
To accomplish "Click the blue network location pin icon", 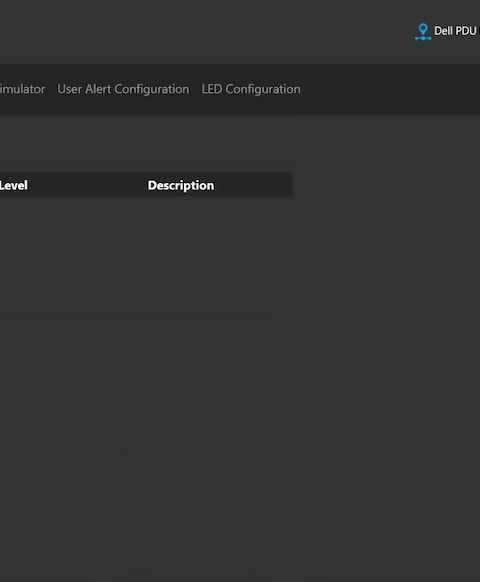I will click(423, 32).
